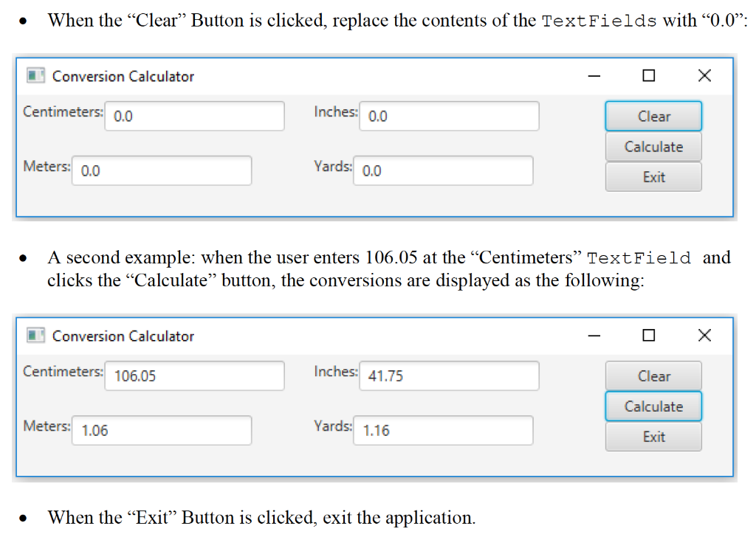756x540 pixels.
Task: Select the Centimeters field showing 106.05
Action: pyautogui.click(x=194, y=375)
